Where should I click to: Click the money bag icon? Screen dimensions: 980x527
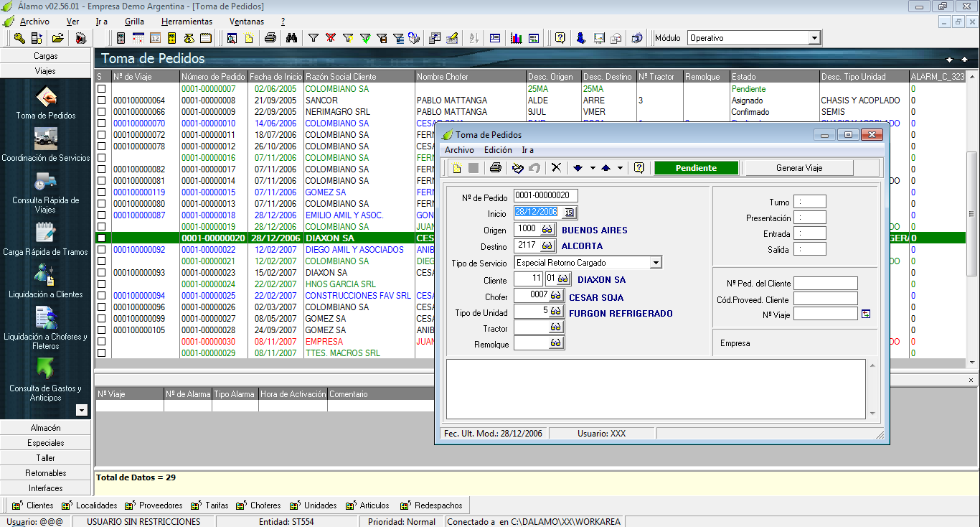[189, 38]
